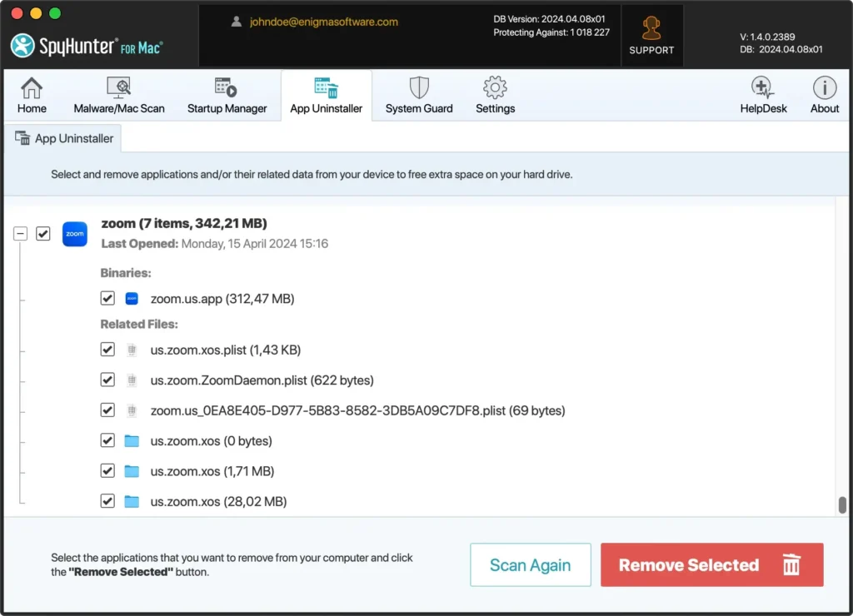The width and height of the screenshot is (853, 616).
Task: Click the vertical scrollbar thumb
Action: pyautogui.click(x=842, y=504)
